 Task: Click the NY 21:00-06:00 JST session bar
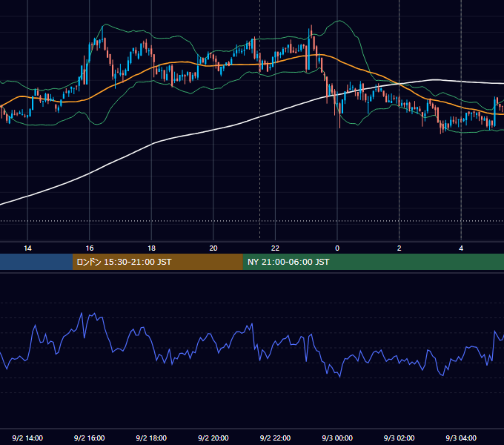click(x=373, y=262)
